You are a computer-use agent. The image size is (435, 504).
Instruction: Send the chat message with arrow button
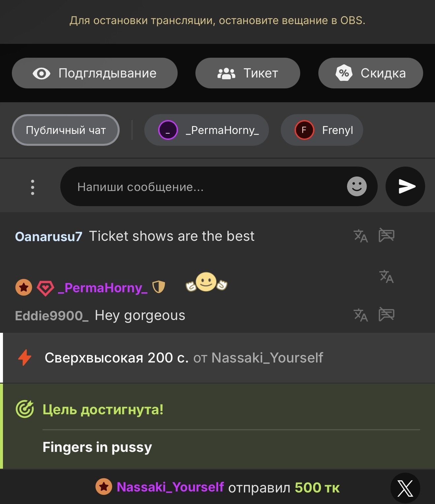coord(405,186)
